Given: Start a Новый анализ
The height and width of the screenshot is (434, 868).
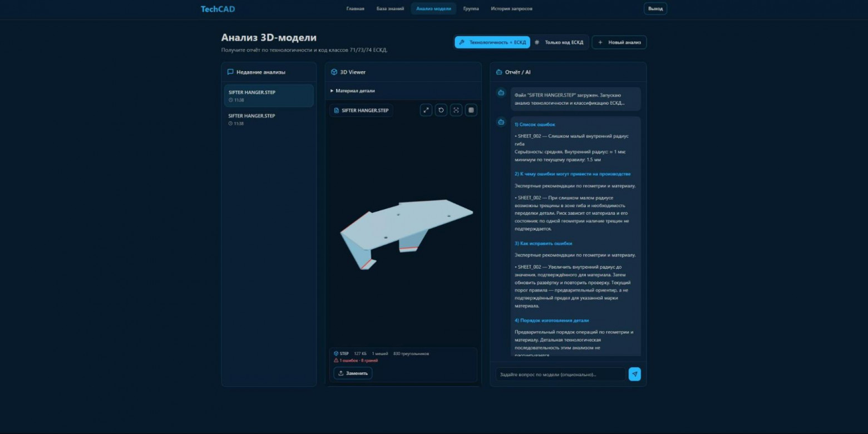Looking at the screenshot, I should [619, 42].
